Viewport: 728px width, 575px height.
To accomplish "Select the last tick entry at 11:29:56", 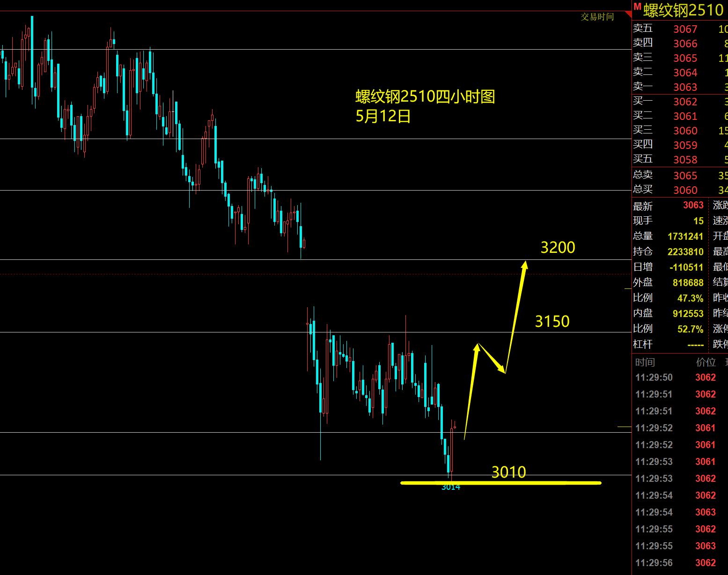I will [x=675, y=563].
